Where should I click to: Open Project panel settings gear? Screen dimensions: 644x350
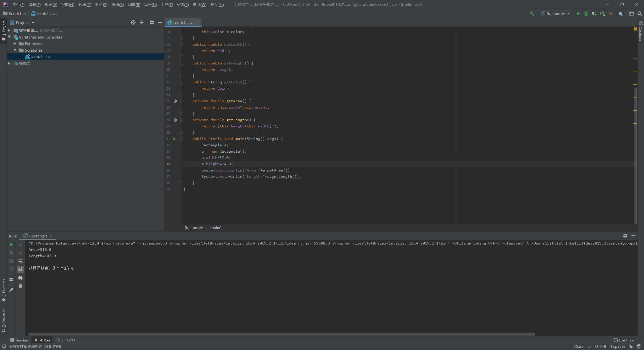coord(152,22)
